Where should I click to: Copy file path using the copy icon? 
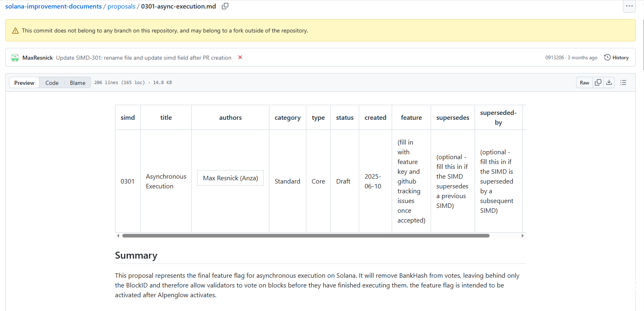[x=225, y=6]
